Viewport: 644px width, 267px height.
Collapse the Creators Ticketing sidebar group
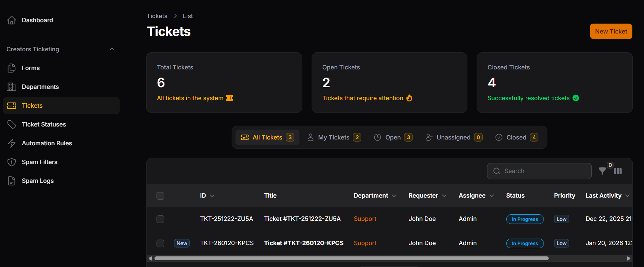click(112, 49)
